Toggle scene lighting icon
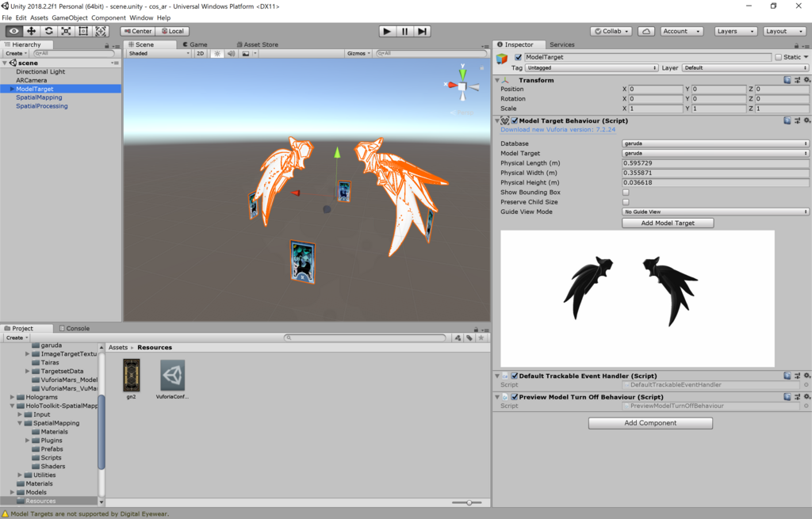 217,53
